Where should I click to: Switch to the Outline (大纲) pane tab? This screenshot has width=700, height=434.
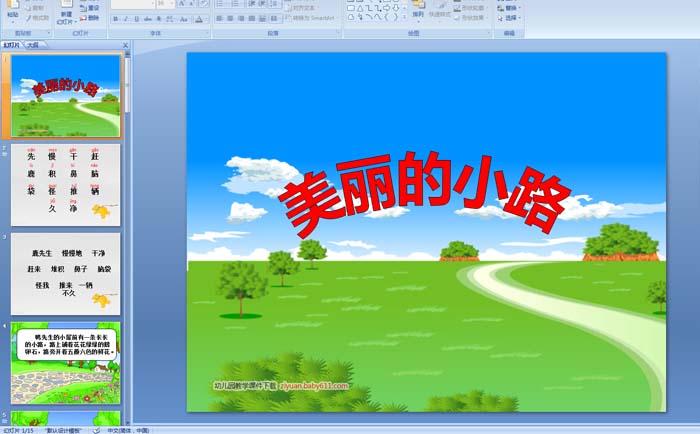33,45
